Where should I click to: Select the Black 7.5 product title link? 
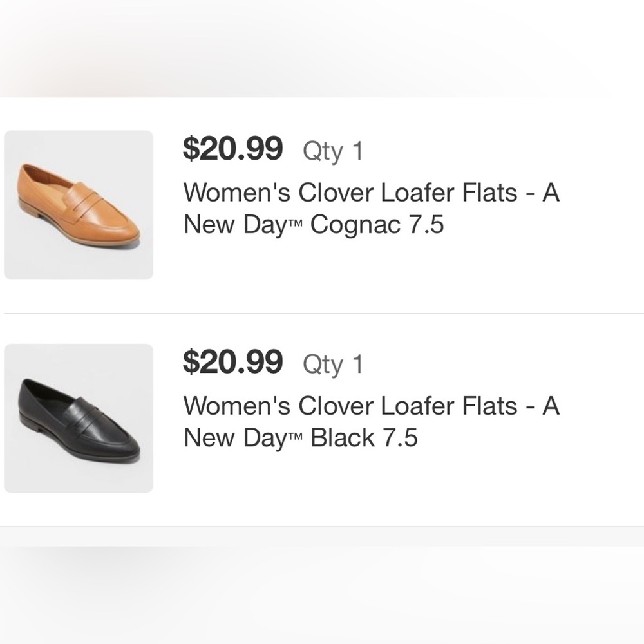click(370, 422)
